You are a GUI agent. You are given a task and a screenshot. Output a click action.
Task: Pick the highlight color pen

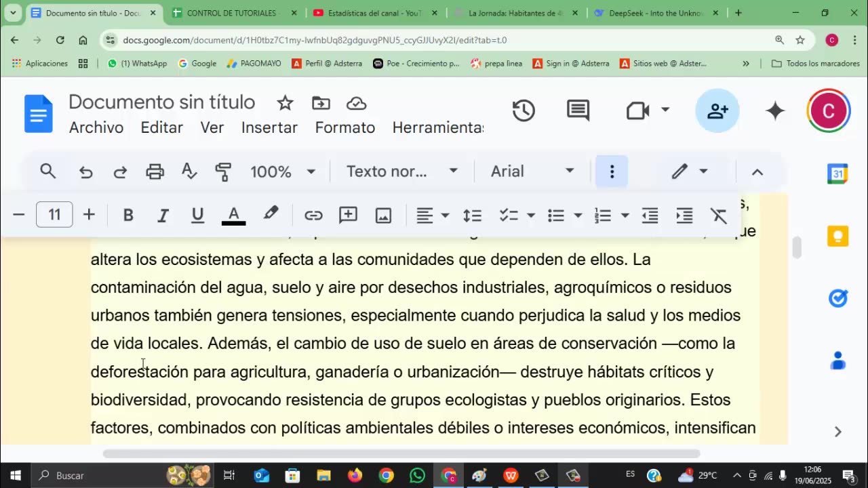click(x=271, y=214)
